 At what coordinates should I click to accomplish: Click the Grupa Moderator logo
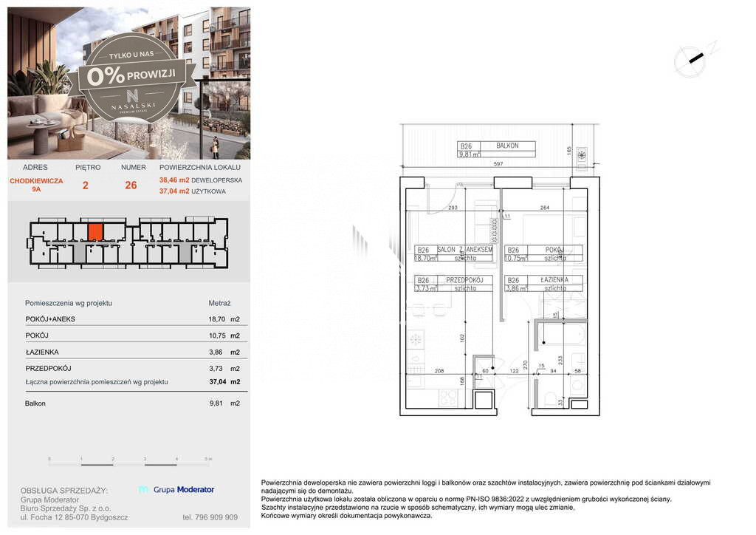click(176, 489)
